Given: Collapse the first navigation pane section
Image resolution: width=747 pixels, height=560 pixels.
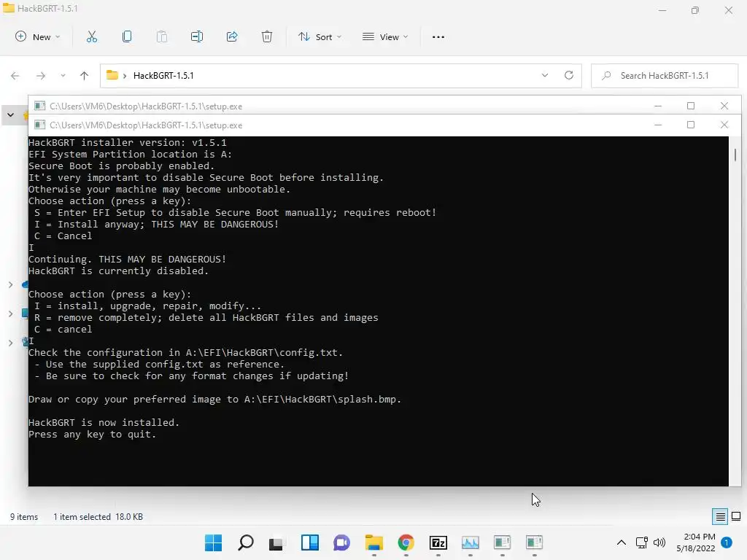Looking at the screenshot, I should 10,114.
